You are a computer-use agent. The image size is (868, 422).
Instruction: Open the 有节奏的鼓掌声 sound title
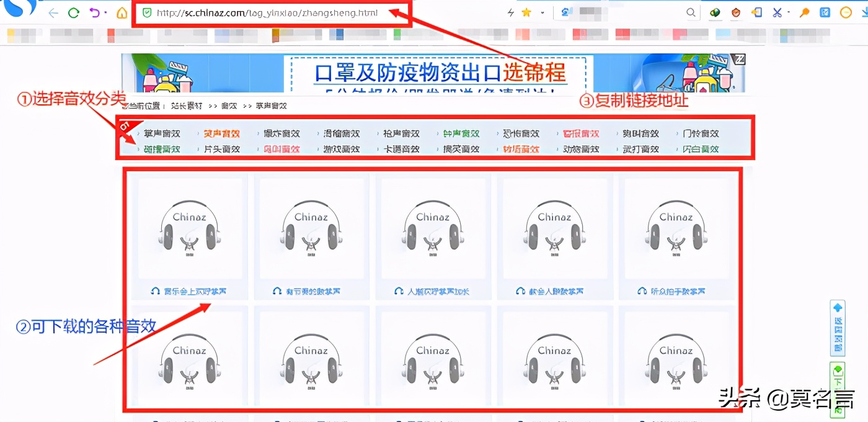(314, 291)
